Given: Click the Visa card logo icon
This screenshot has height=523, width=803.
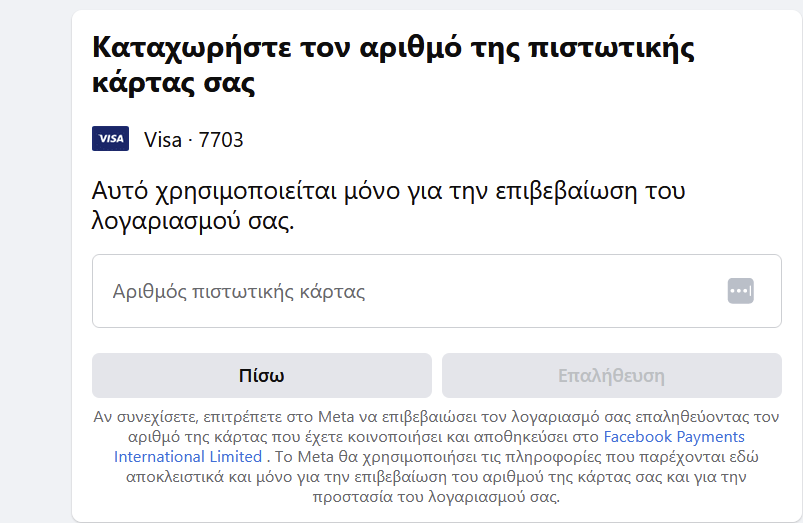Looking at the screenshot, I should point(110,138).
